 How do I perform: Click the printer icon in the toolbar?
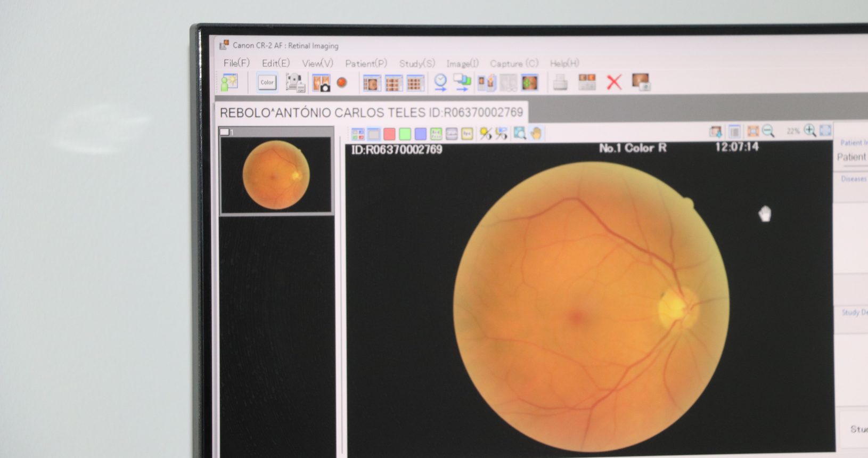[560, 83]
